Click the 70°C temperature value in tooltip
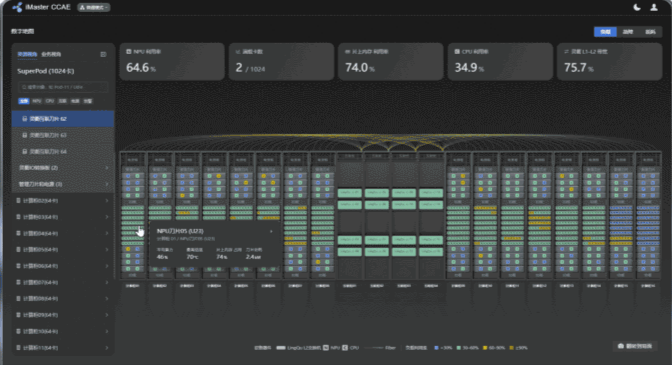 click(x=192, y=257)
